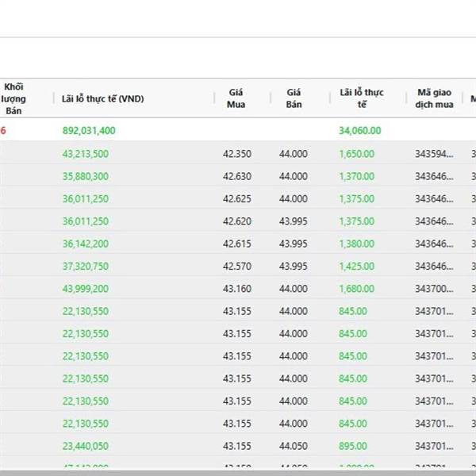
Task: Select the row with profit 23,440,050
Action: [86, 446]
